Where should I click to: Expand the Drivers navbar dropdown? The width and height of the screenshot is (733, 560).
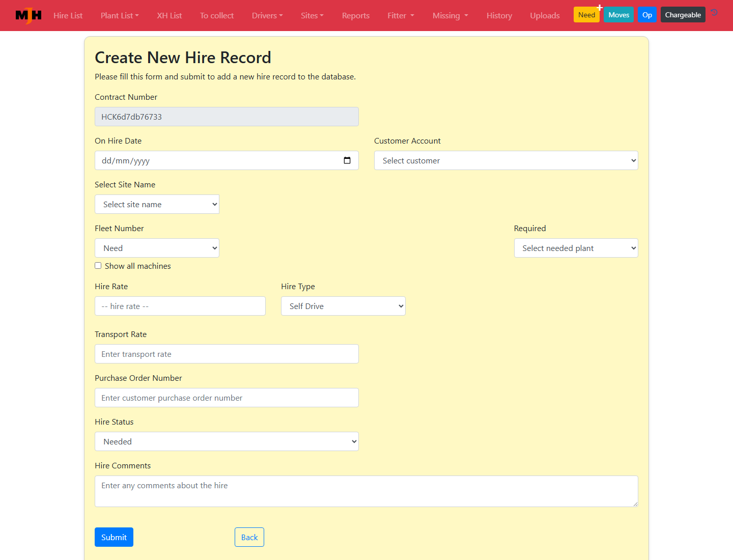[267, 16]
